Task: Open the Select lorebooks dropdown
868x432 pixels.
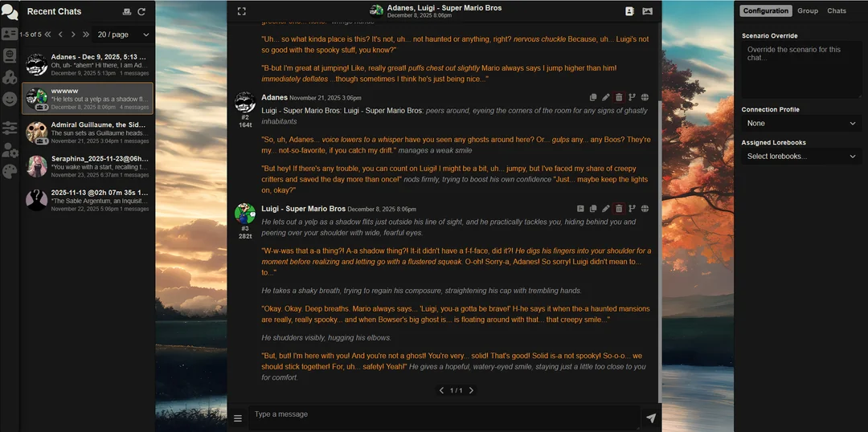Action: point(801,157)
